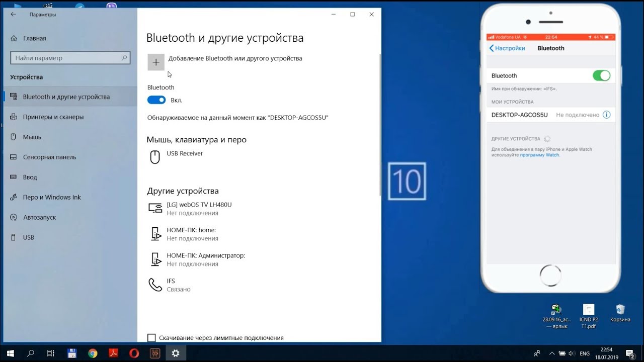Click the plus icon to add Bluetooth device
The height and width of the screenshot is (362, 644).
[x=156, y=62]
